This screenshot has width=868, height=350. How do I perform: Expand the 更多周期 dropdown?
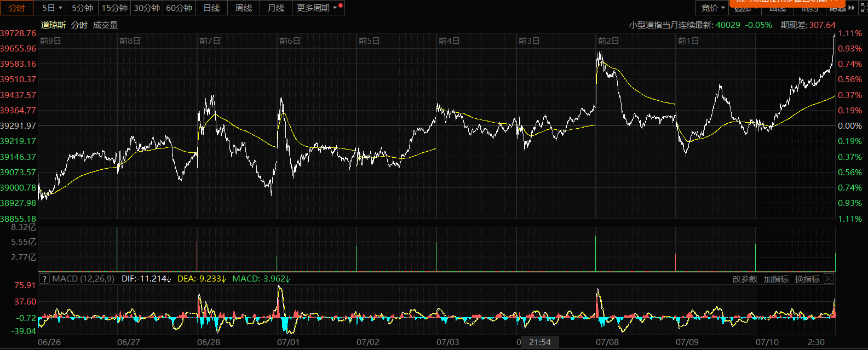(x=319, y=8)
